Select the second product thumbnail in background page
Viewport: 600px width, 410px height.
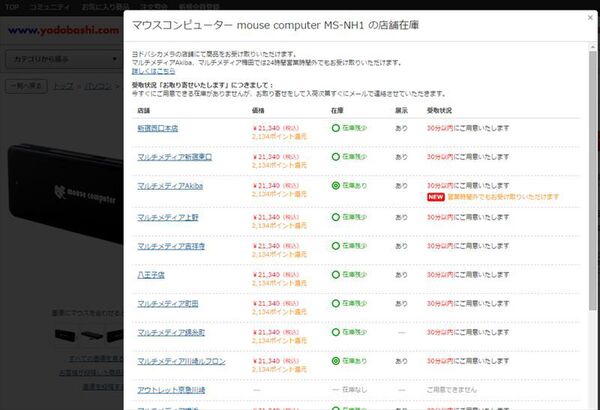pos(92,335)
